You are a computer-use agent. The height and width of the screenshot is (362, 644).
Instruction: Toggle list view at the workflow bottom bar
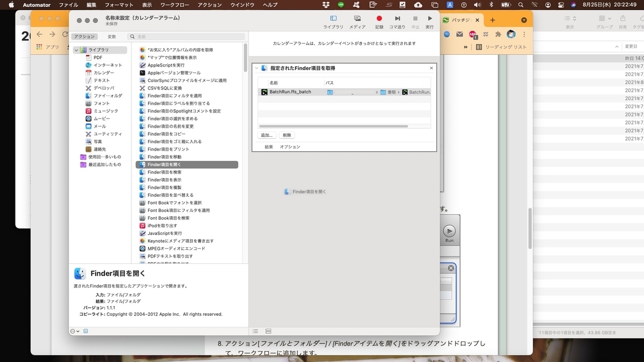coord(255,331)
